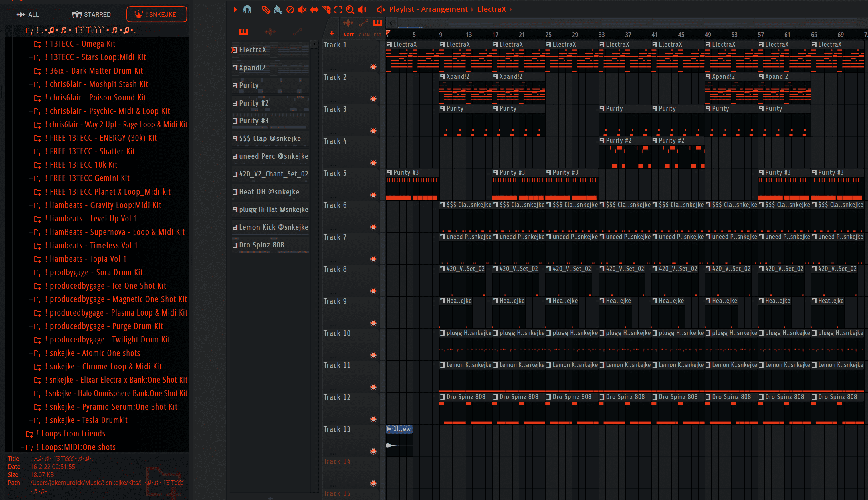Mute Track 1 via its orange dot
Viewport: 868px width, 500px height.
[x=373, y=67]
